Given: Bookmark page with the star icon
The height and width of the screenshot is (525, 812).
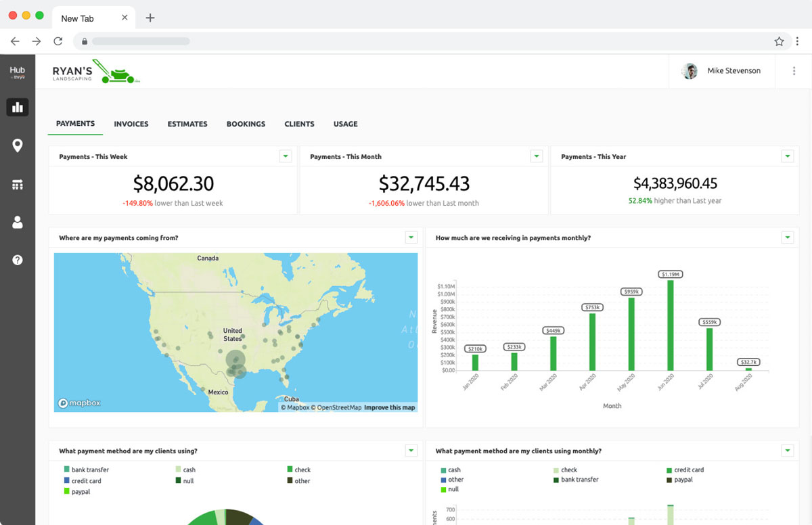Looking at the screenshot, I should tap(780, 41).
